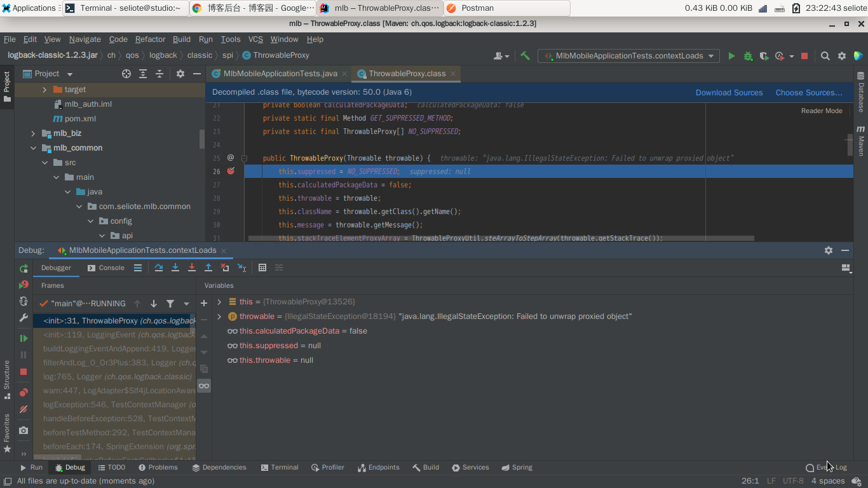Switch to Console tab
The width and height of the screenshot is (868, 488).
pyautogui.click(x=105, y=268)
